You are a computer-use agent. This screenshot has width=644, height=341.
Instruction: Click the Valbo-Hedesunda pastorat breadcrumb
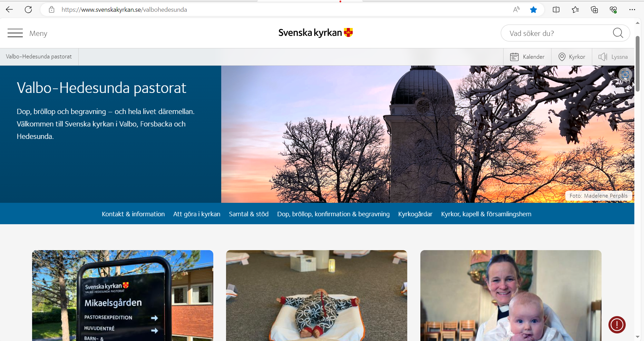[39, 57]
